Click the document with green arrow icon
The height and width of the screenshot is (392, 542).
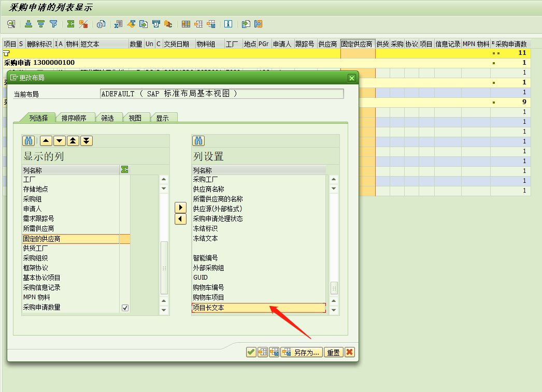coord(246,24)
